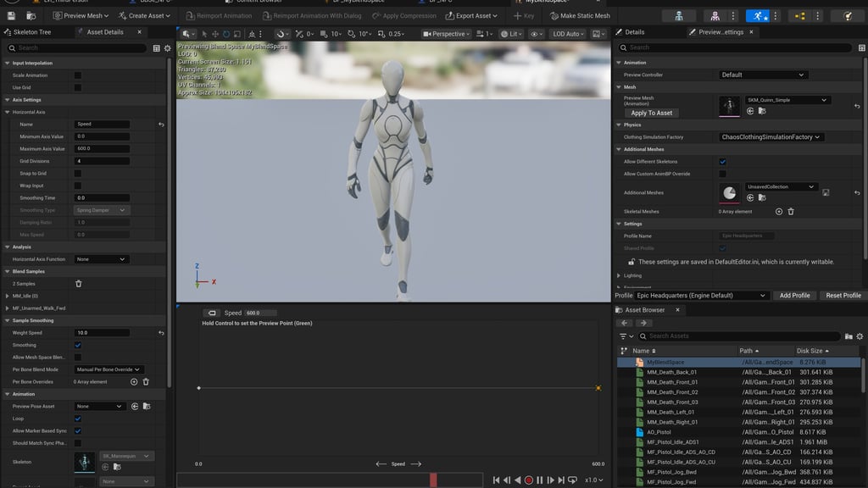Reset the Horizontal Axis Name to default
The height and width of the screenshot is (488, 868).
pyautogui.click(x=161, y=125)
